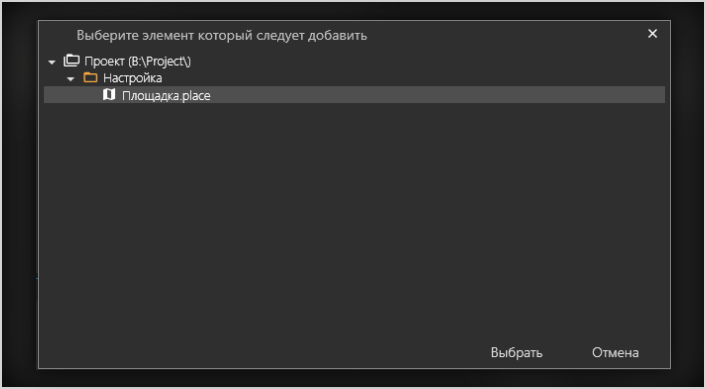
Task: Click the project root's stacked-folders glyph
Action: 71,61
